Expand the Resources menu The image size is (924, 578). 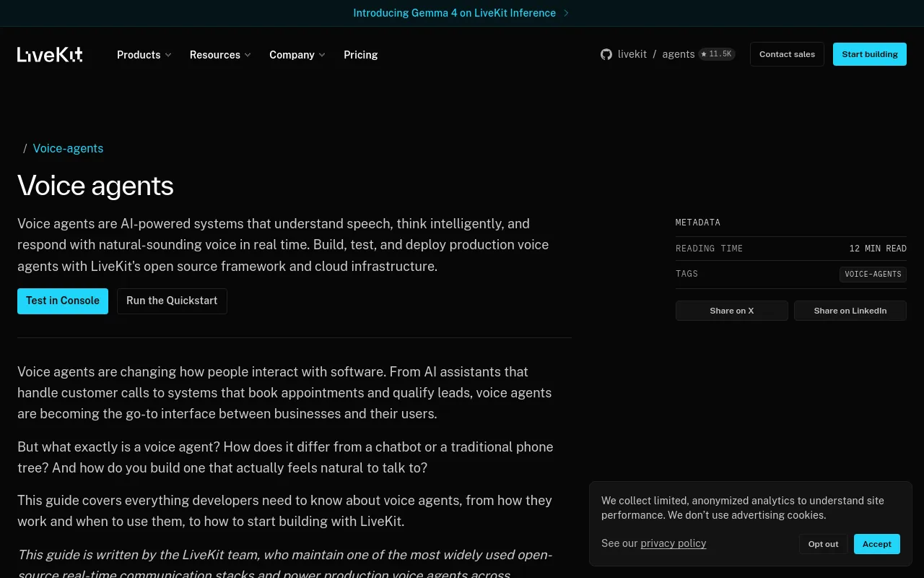click(x=220, y=55)
